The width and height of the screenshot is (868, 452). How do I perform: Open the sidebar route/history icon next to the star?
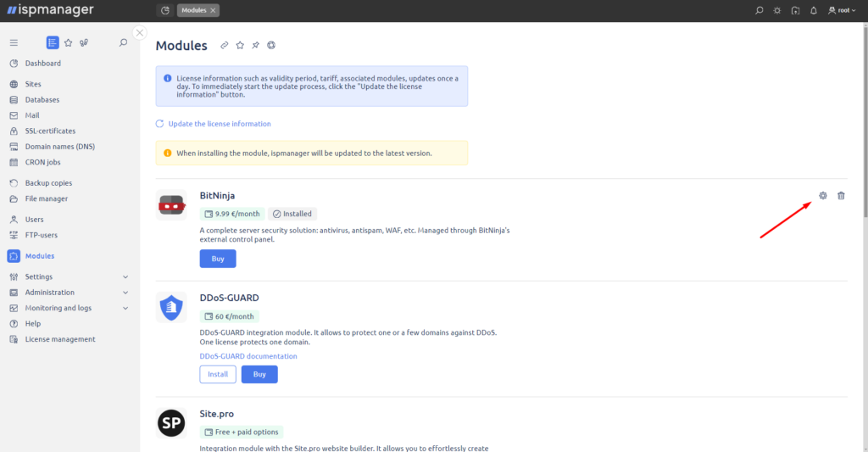(x=84, y=42)
